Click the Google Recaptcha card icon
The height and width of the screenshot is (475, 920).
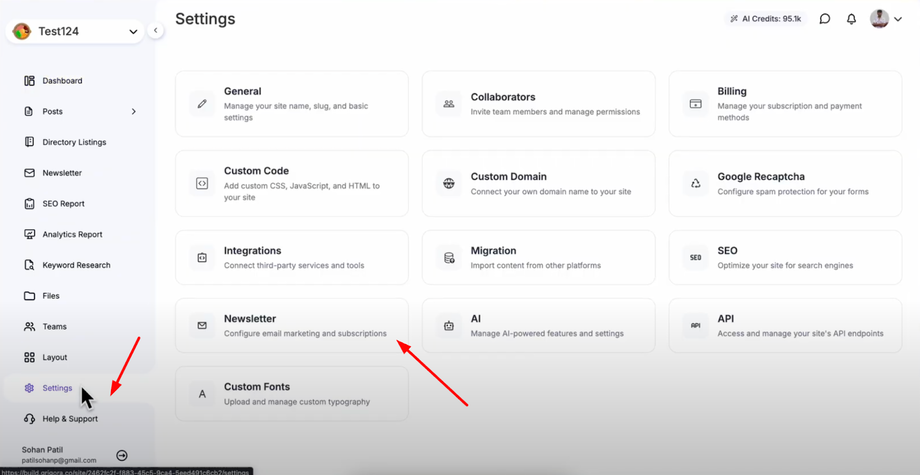coord(696,184)
